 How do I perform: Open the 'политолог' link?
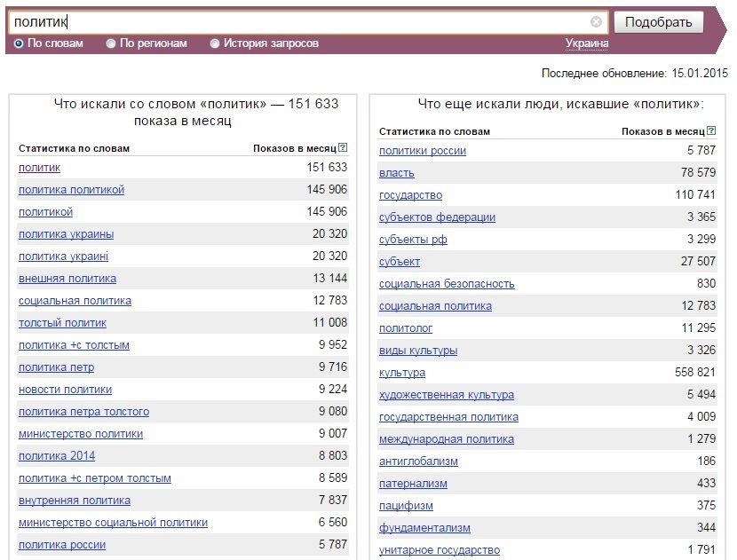(x=406, y=327)
